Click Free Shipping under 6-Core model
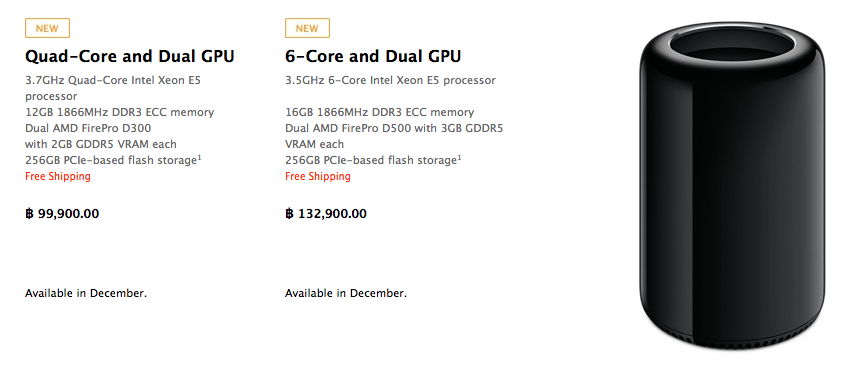The width and height of the screenshot is (857, 367). click(318, 177)
